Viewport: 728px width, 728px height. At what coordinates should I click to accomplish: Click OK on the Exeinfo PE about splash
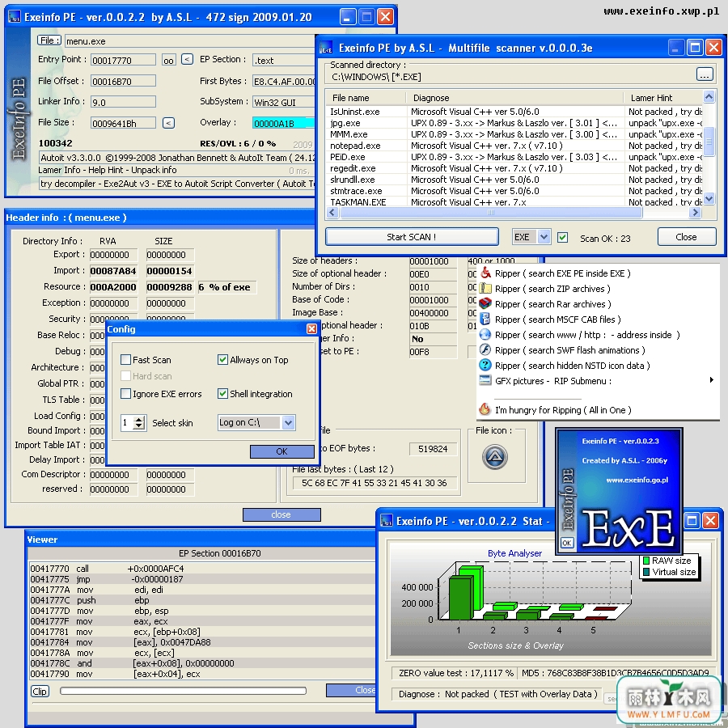pyautogui.click(x=566, y=543)
